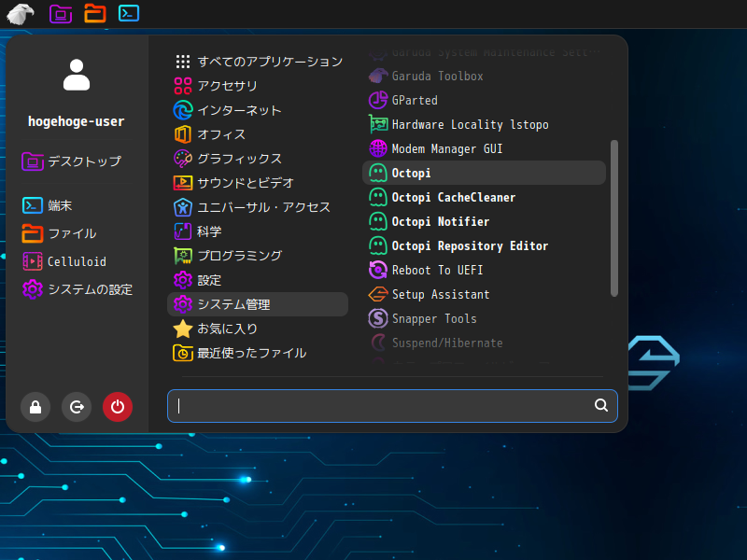Select Reboot To UEFI
The height and width of the screenshot is (560, 747).
pos(484,270)
